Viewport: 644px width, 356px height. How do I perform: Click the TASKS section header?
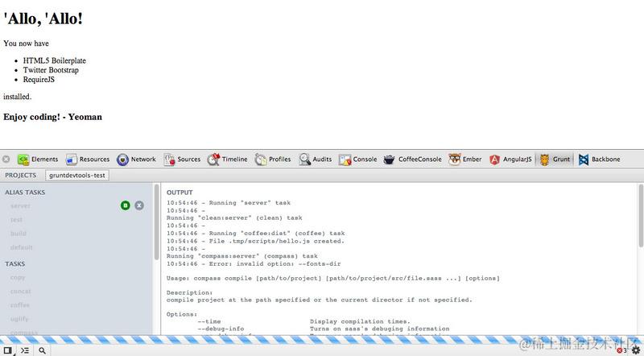point(15,264)
